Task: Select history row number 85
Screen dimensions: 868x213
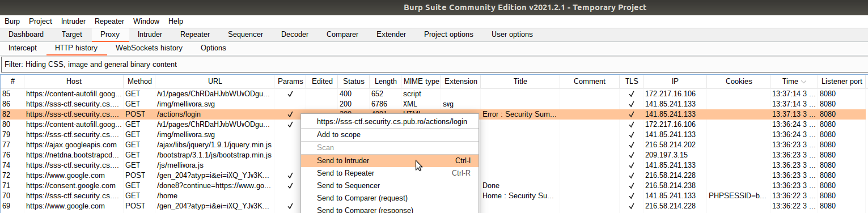Action: point(434,94)
